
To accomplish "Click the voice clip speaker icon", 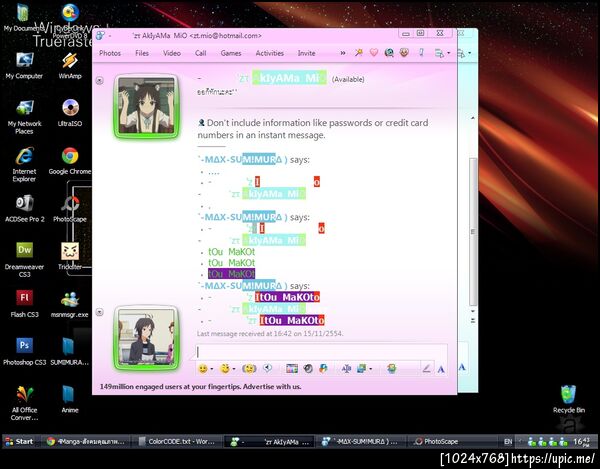I will pos(267,368).
